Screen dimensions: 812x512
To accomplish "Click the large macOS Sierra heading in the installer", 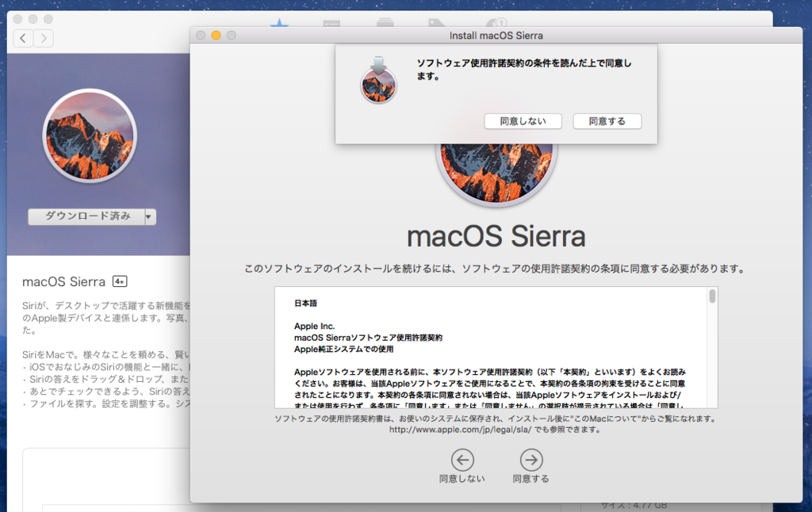I will [x=496, y=237].
